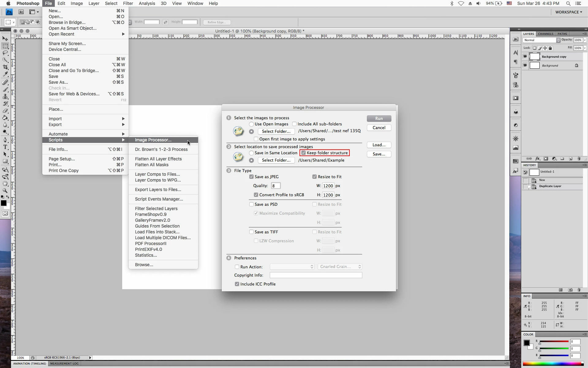588x368 pixels.
Task: Click the delete layer trash icon
Action: (x=579, y=159)
